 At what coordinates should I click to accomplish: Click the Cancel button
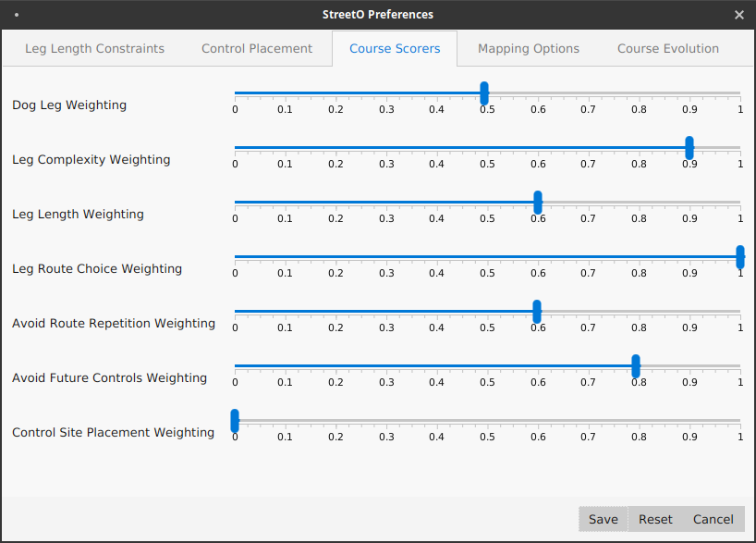click(713, 519)
